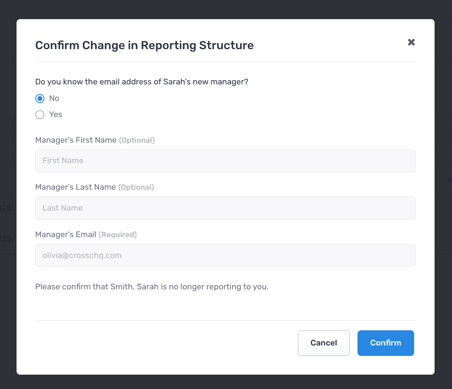Select the "Yes" radio button
This screenshot has height=389, width=452.
40,115
